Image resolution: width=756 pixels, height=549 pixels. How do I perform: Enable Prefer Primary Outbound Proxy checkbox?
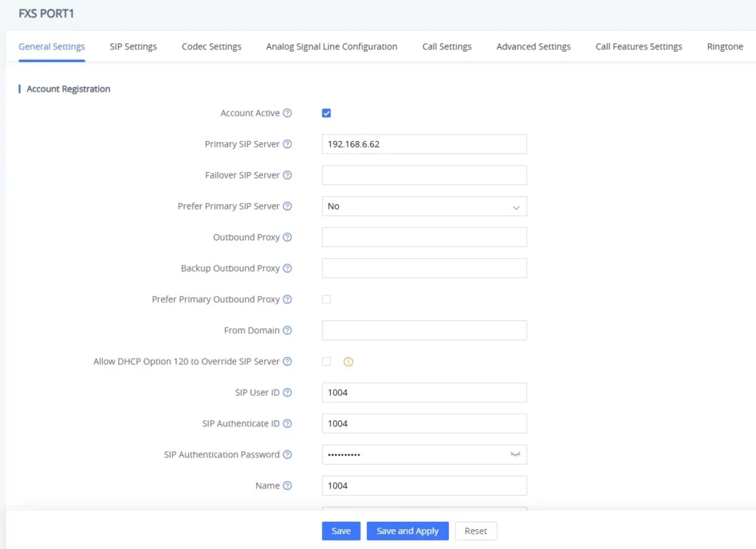(326, 300)
